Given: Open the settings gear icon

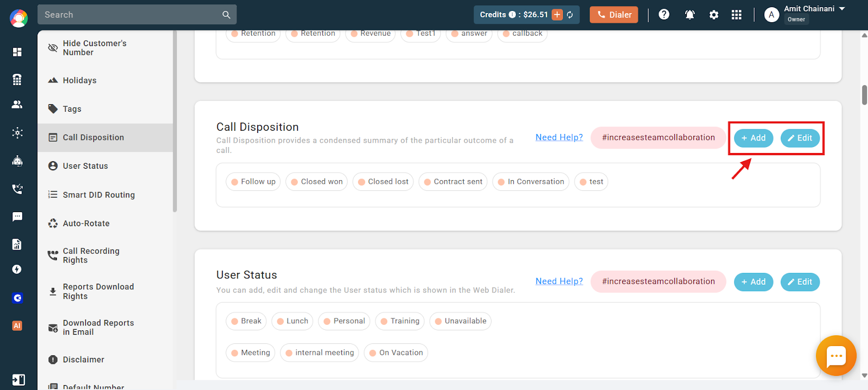Looking at the screenshot, I should coord(714,15).
